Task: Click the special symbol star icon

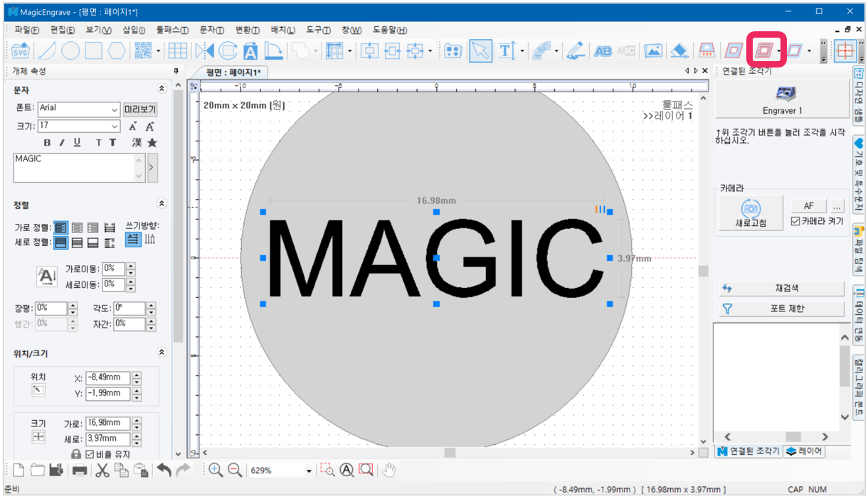Action: coord(152,143)
